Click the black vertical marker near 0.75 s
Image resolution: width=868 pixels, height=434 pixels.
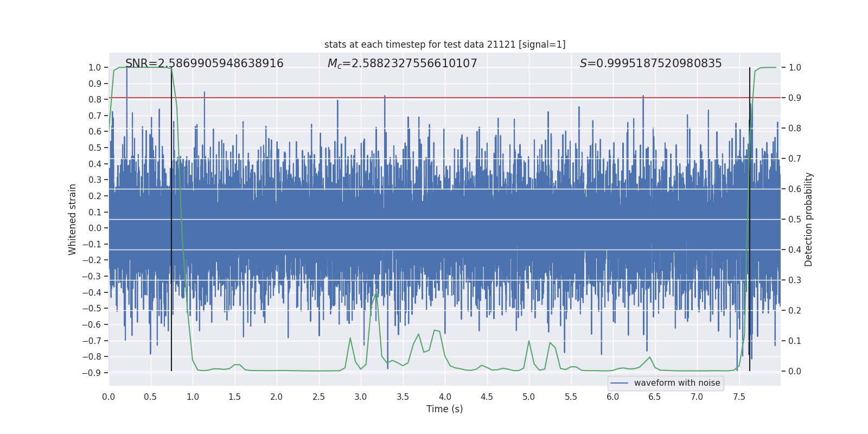pos(171,217)
